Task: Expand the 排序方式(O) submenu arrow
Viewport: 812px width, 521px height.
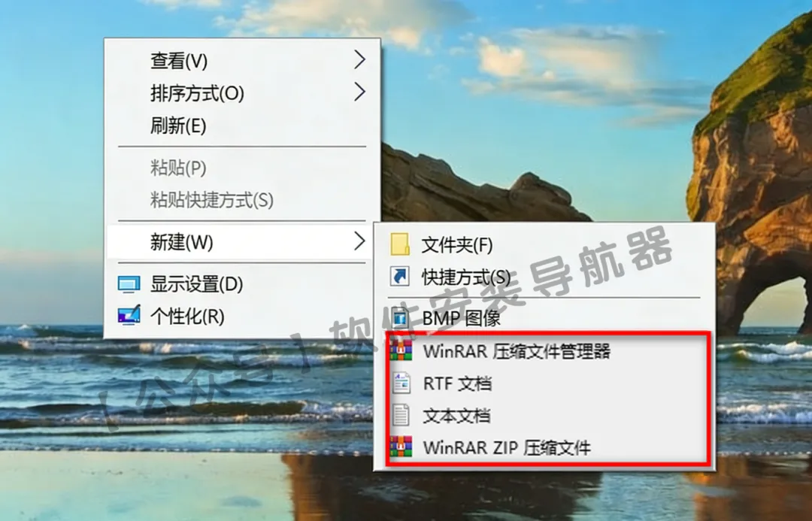Action: (360, 92)
